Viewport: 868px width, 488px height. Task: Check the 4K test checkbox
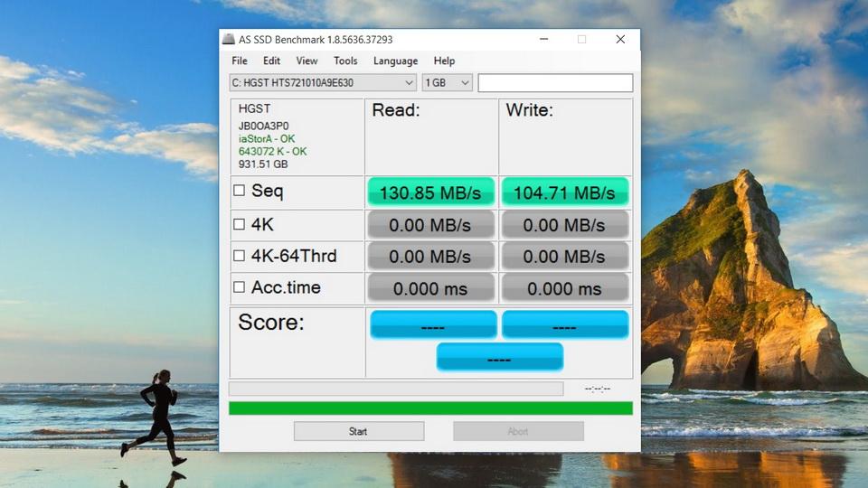[x=239, y=225]
